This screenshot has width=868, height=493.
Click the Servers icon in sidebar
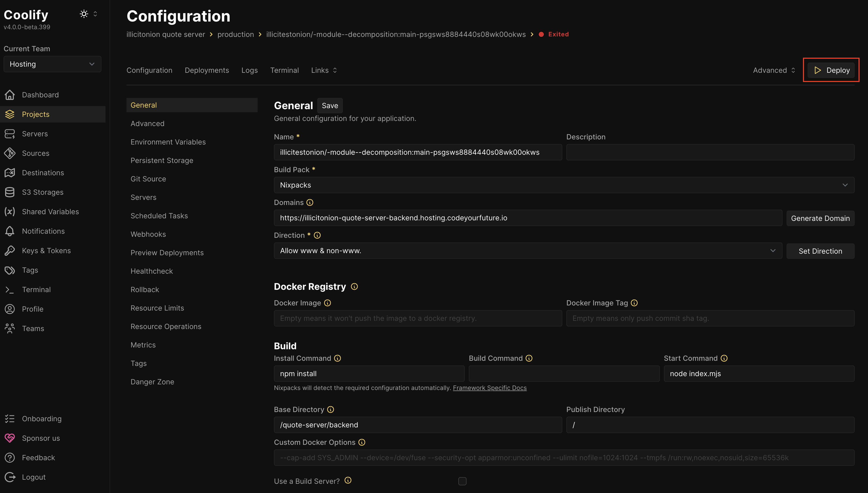10,134
